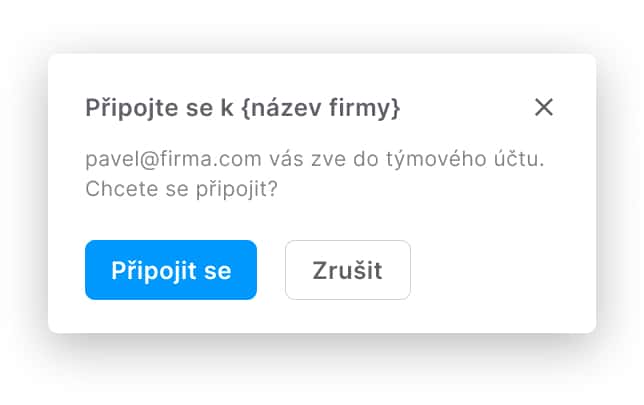The image size is (644, 405).
Task: Click the dialog title "Připojte se k"
Action: 155,108
